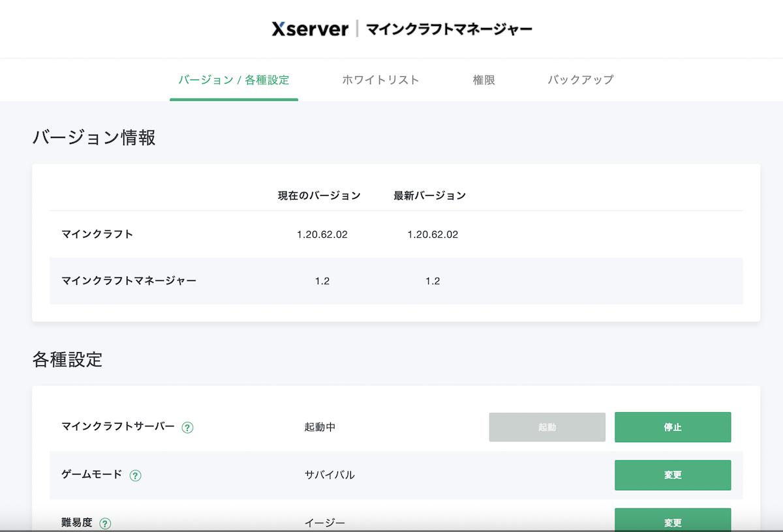
Task: Change the difficulty via 変更 button
Action: tap(673, 522)
